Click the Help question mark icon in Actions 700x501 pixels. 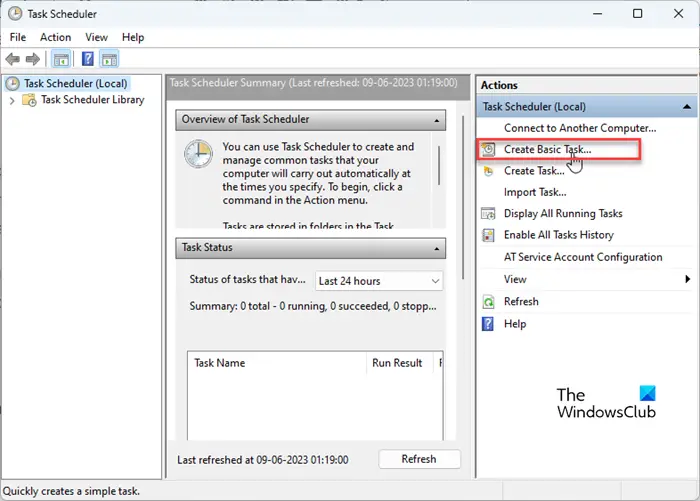tap(488, 324)
